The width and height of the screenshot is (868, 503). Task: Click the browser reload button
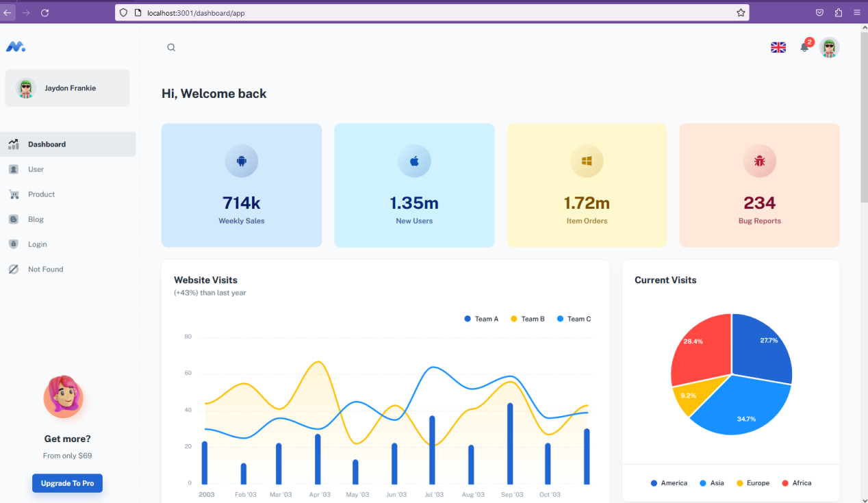coord(45,12)
